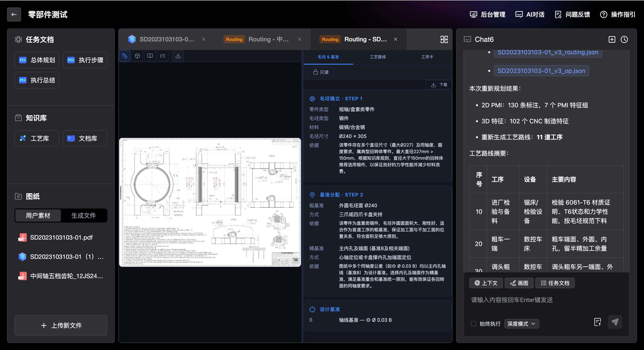Click the 3D cube view icon
The image size is (644, 350).
coord(137,56)
